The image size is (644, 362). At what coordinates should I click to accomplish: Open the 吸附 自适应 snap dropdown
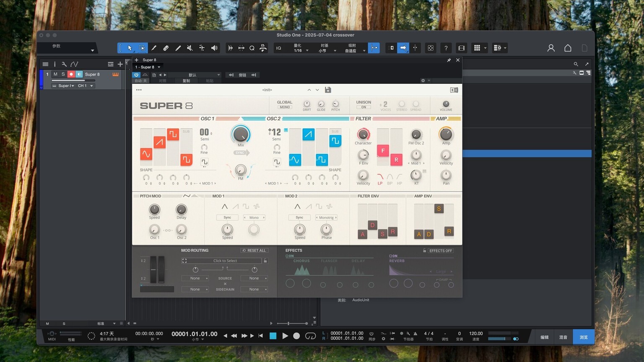click(354, 48)
